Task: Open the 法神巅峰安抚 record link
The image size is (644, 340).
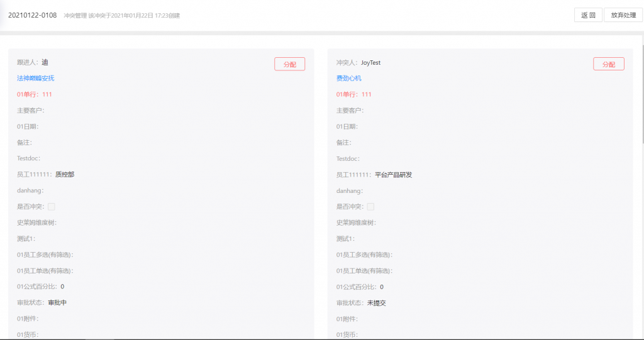Action: (x=36, y=79)
